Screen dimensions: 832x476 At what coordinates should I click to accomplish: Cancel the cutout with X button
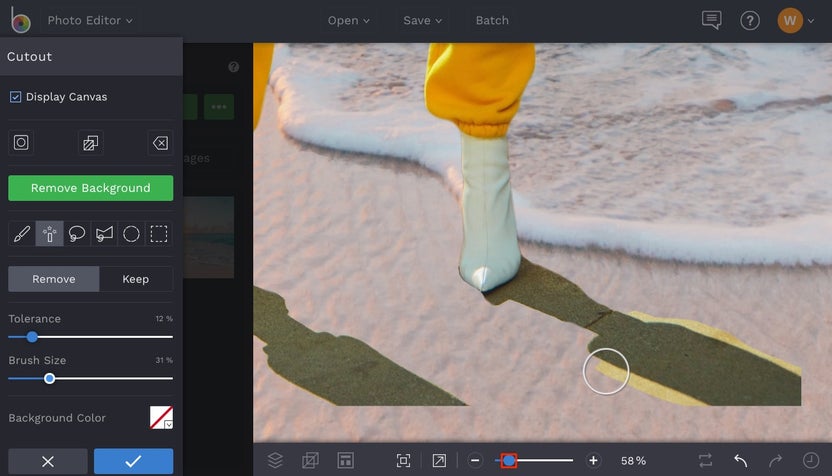(x=48, y=461)
